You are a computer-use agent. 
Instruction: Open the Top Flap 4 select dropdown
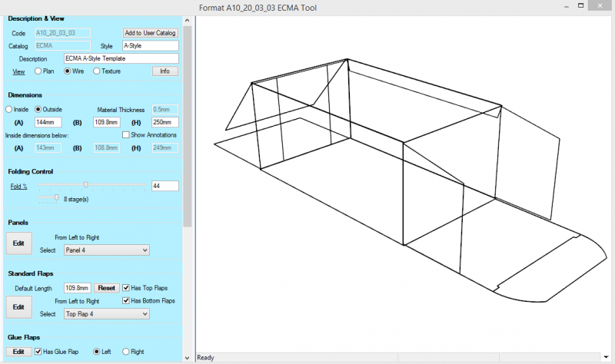pos(107,314)
